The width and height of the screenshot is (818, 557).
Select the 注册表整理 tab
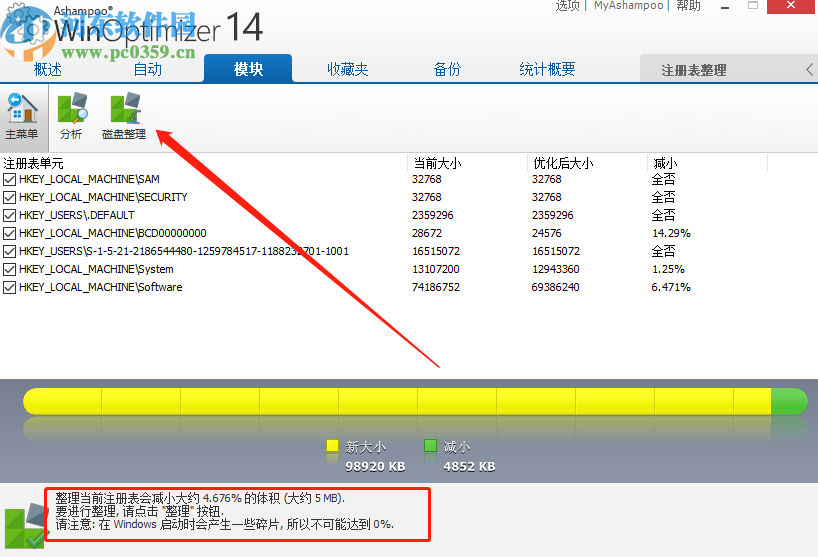[x=694, y=70]
